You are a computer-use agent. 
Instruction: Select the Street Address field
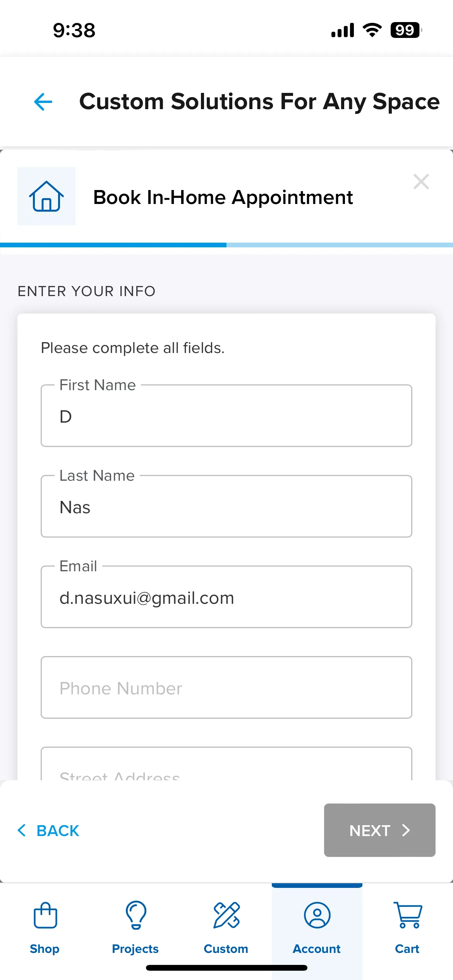pos(226,764)
